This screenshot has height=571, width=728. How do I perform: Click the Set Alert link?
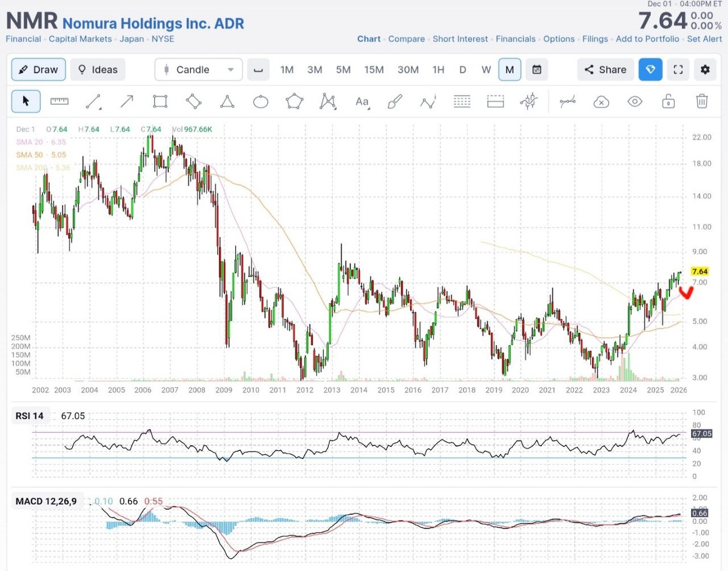[704, 39]
